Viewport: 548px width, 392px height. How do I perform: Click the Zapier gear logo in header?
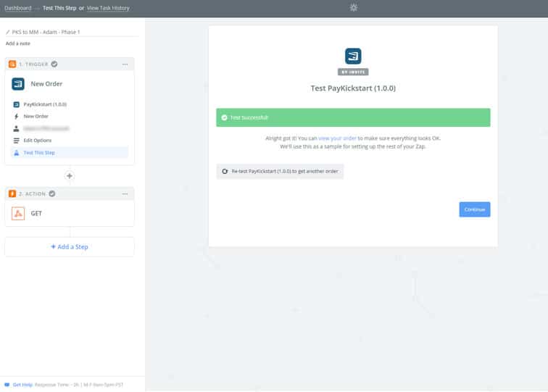coord(353,8)
